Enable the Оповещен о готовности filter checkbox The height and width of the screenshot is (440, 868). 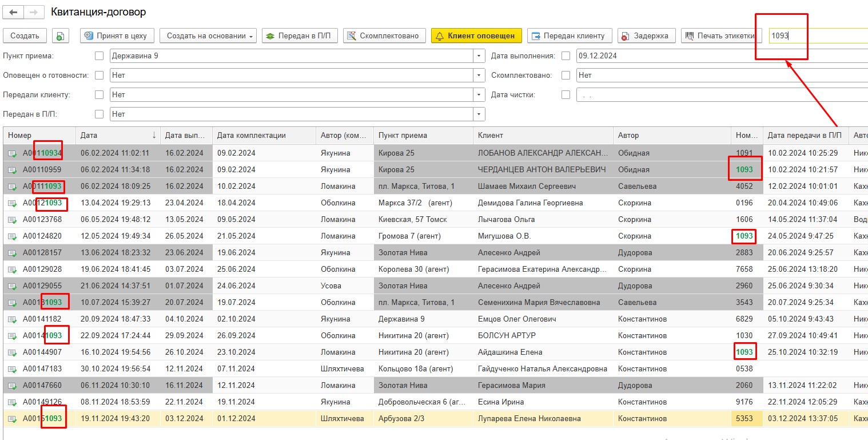(99, 76)
